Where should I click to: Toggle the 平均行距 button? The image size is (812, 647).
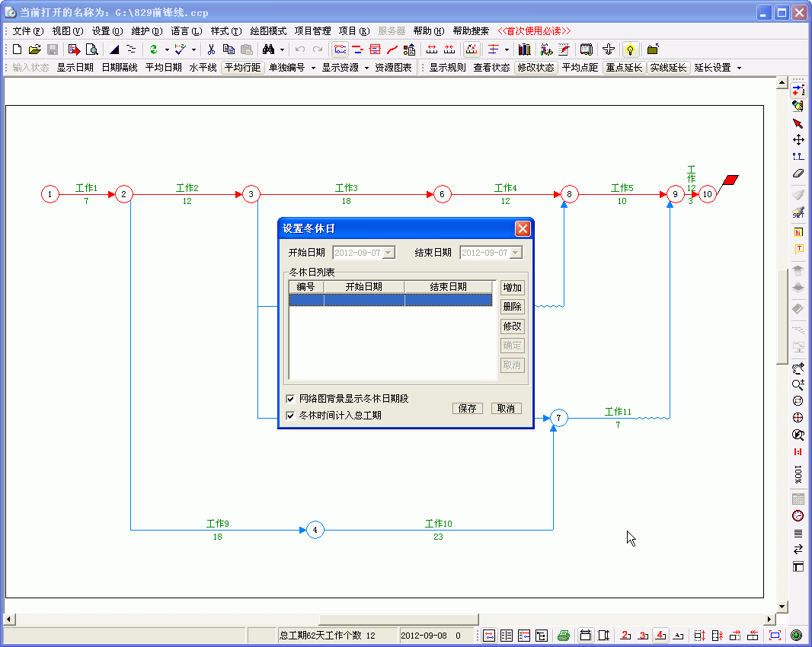coord(242,68)
